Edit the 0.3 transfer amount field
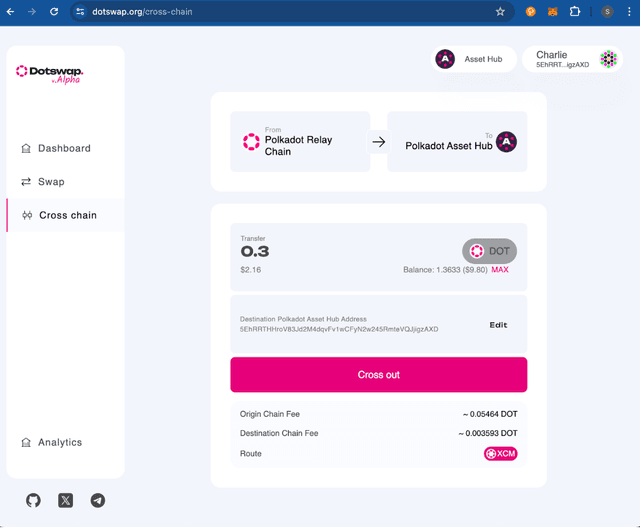Image resolution: width=640 pixels, height=528 pixels. click(255, 251)
